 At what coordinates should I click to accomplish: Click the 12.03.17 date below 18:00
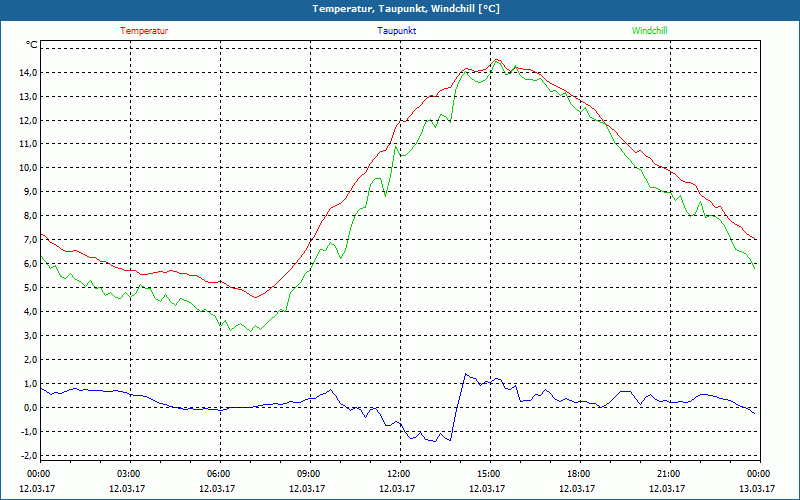pos(577,488)
